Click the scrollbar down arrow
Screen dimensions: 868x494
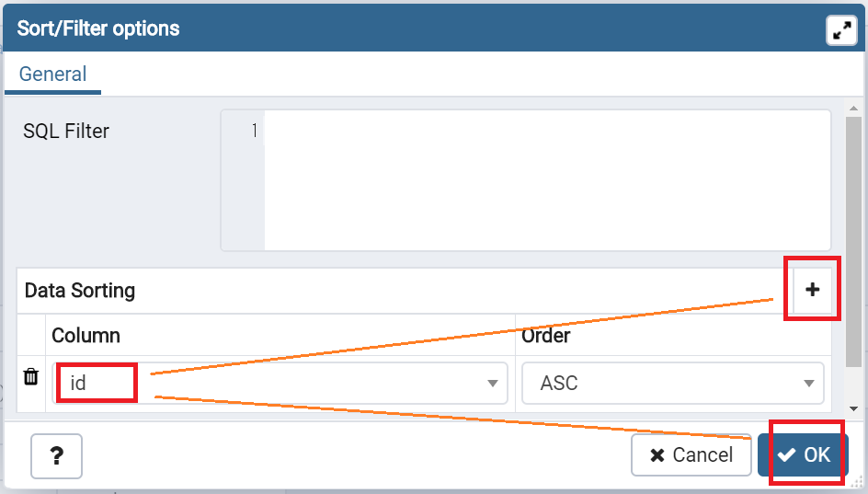pyautogui.click(x=853, y=408)
